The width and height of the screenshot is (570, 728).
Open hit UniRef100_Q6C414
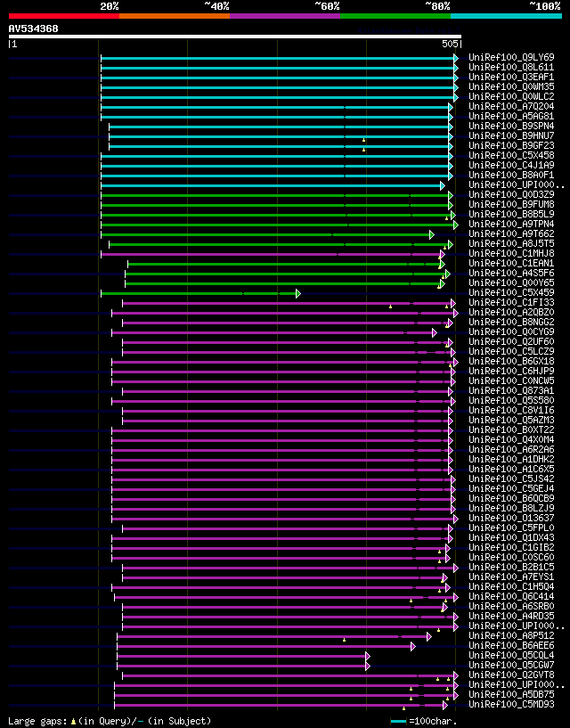coord(511,597)
